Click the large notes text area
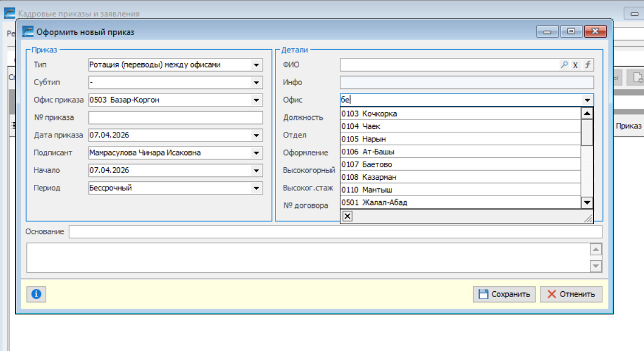The width and height of the screenshot is (644, 351). click(x=308, y=258)
